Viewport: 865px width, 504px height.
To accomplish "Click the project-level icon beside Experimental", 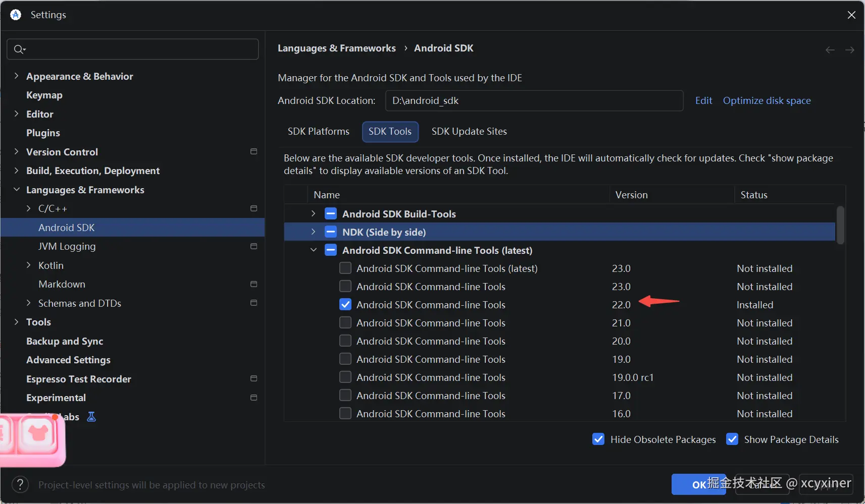I will coord(254,398).
